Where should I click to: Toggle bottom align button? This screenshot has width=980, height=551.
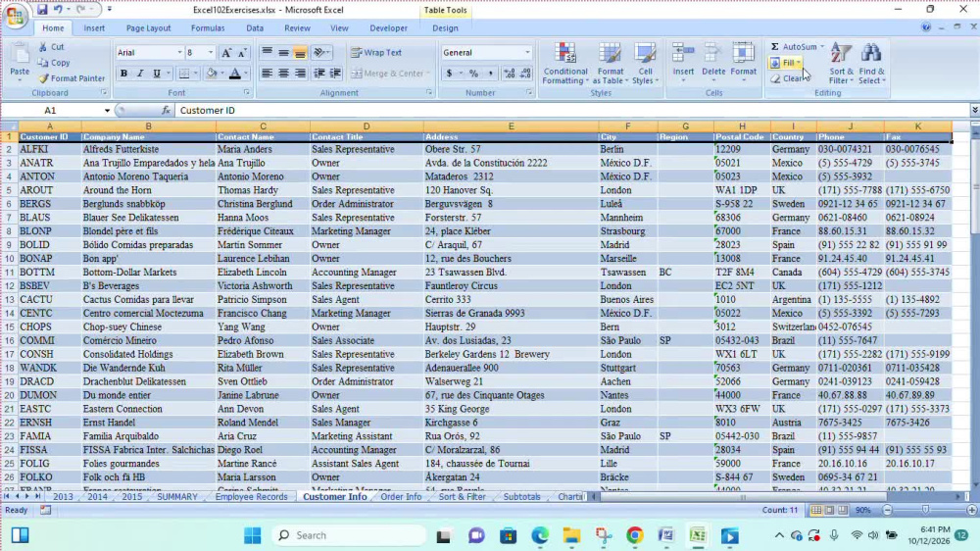coord(300,53)
